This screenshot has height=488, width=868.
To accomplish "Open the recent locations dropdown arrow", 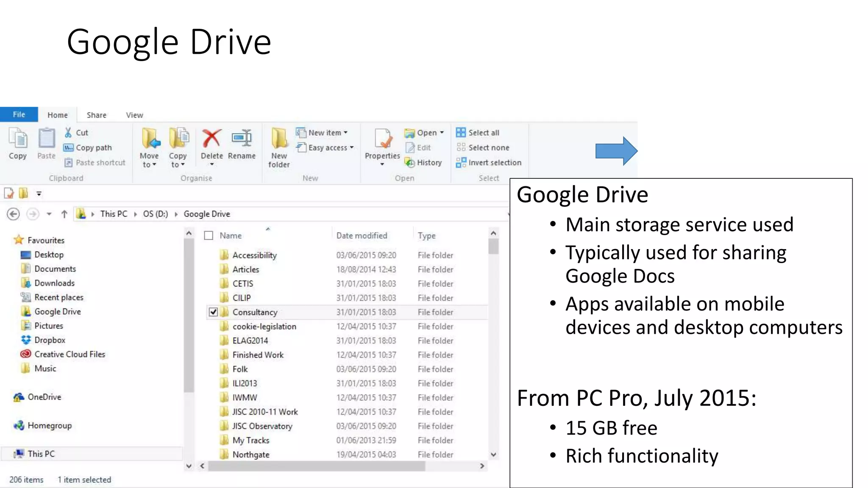I will coord(49,214).
